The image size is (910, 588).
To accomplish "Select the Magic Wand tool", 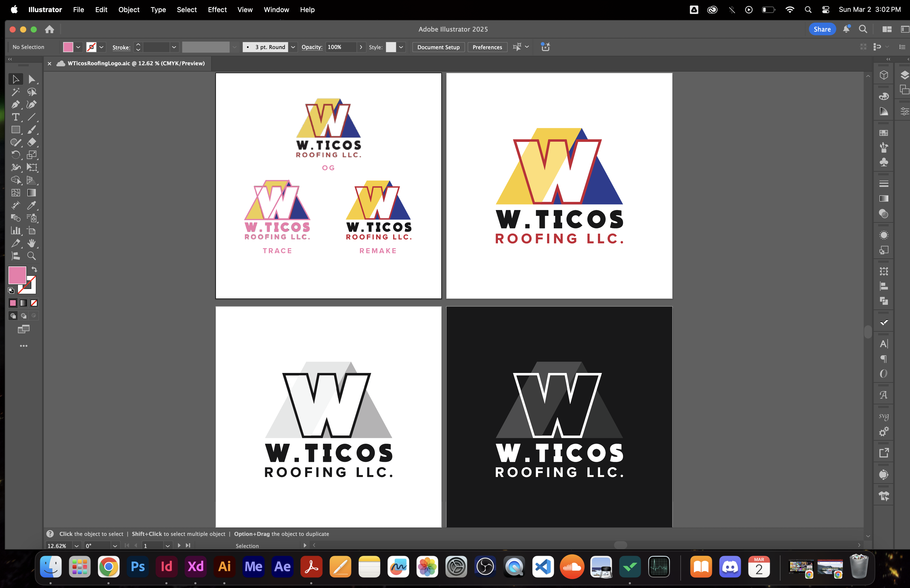I will [x=16, y=92].
